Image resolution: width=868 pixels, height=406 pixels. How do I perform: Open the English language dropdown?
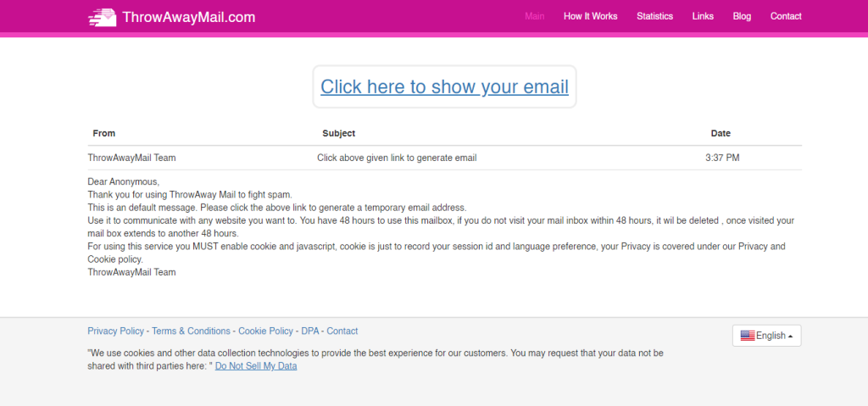[x=766, y=336]
